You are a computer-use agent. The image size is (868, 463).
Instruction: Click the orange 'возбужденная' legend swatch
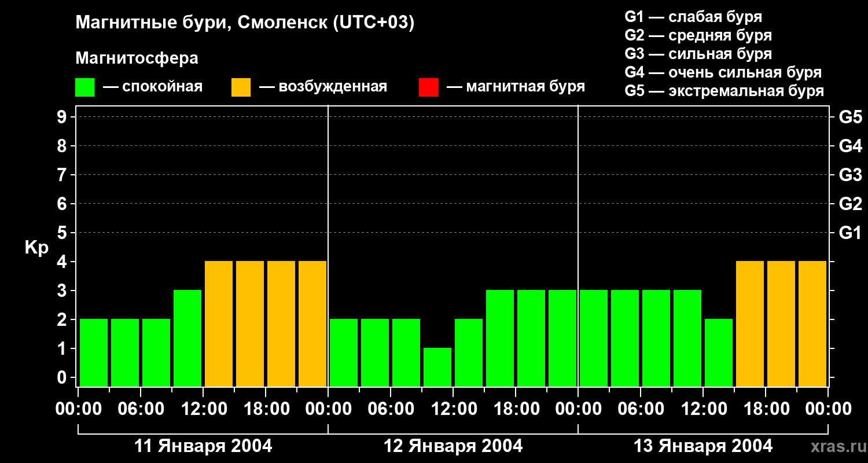pos(241,87)
